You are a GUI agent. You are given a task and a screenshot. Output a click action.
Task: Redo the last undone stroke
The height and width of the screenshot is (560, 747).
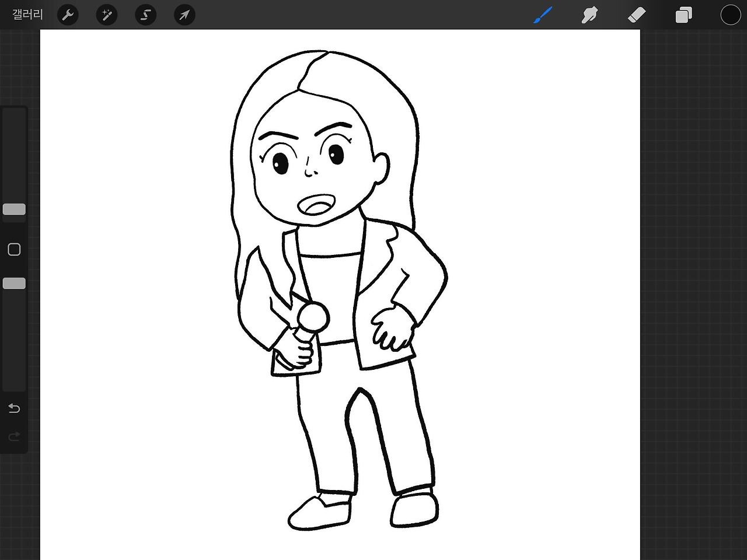coord(14,436)
